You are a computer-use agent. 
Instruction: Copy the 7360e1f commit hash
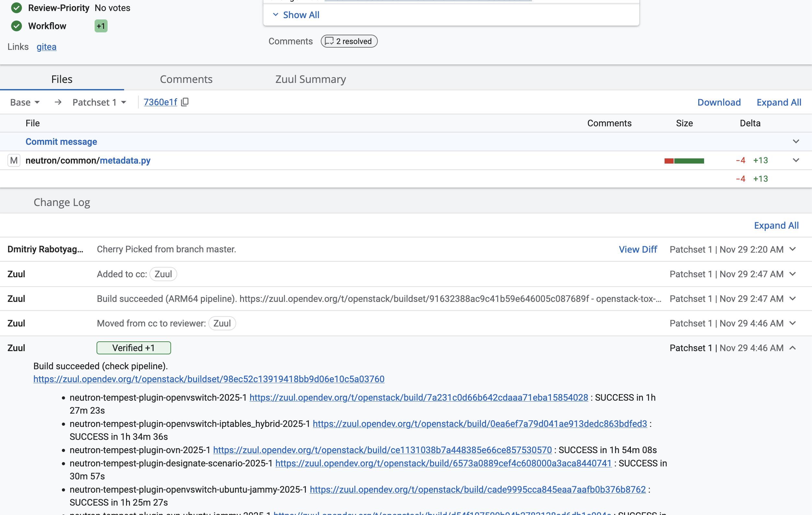click(185, 102)
